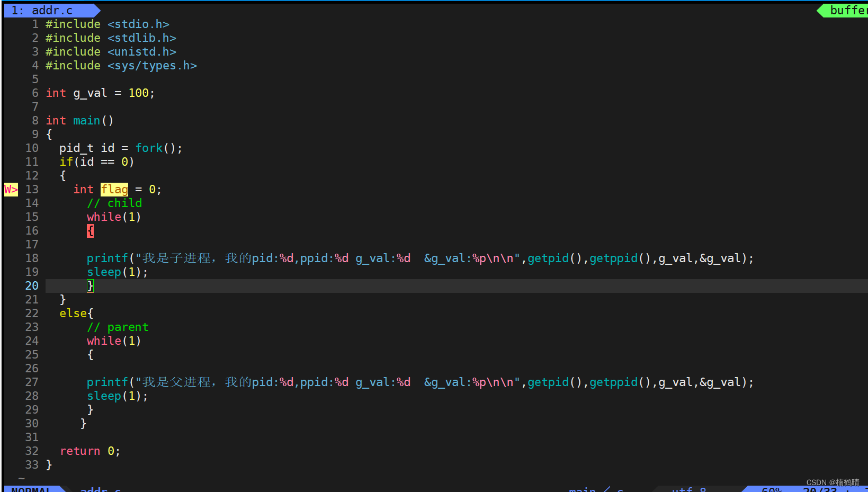This screenshot has height=492, width=868.
Task: Click the closing brace on line 21
Action: pyautogui.click(x=62, y=299)
